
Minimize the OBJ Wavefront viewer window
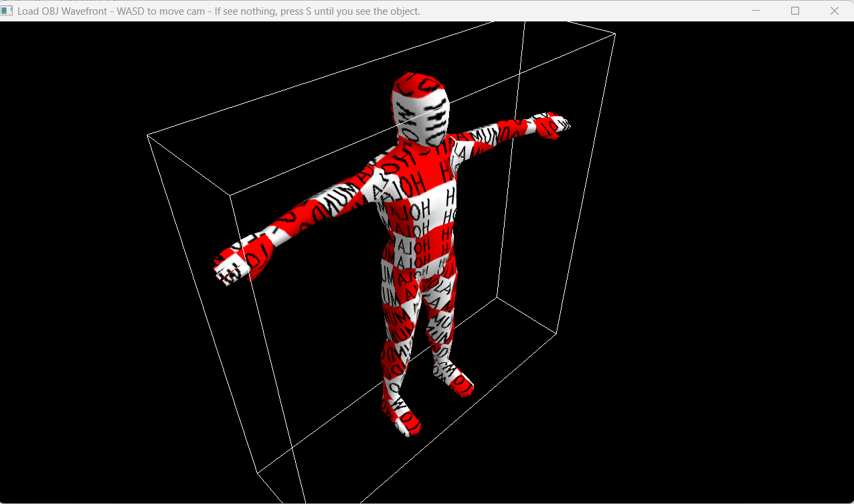(756, 11)
